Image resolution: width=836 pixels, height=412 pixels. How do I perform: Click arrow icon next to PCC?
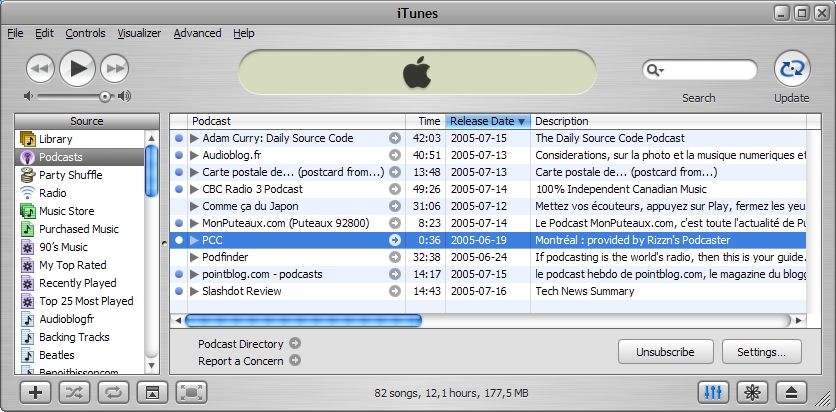pos(395,240)
